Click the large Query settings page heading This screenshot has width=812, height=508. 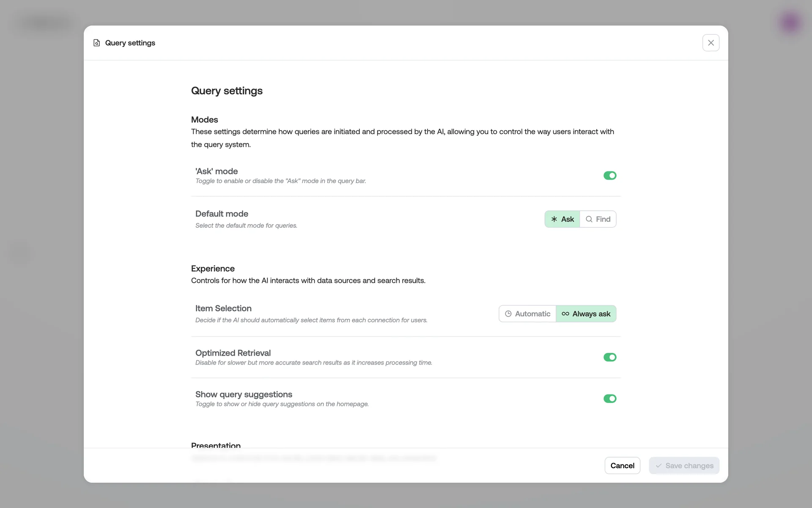click(227, 91)
